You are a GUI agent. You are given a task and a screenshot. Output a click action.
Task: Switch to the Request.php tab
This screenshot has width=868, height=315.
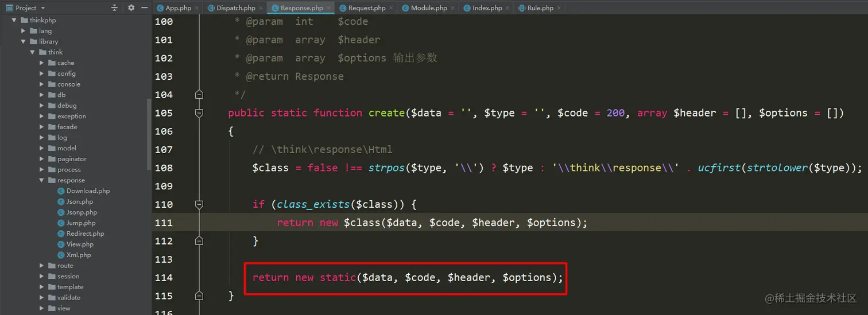pyautogui.click(x=367, y=8)
